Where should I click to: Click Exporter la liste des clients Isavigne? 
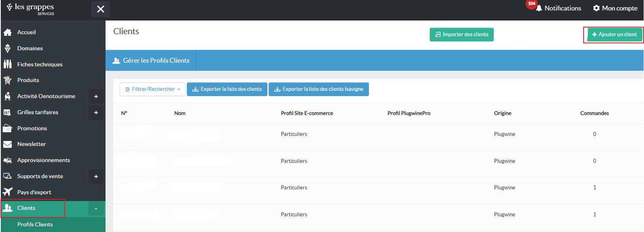coord(319,89)
